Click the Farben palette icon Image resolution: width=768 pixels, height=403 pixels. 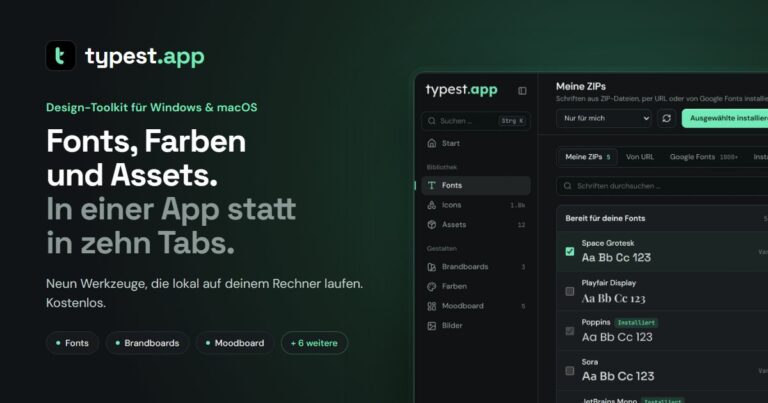coord(432,286)
